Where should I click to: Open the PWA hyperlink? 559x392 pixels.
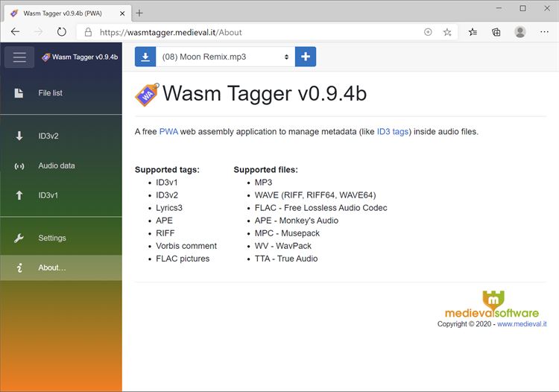click(168, 131)
